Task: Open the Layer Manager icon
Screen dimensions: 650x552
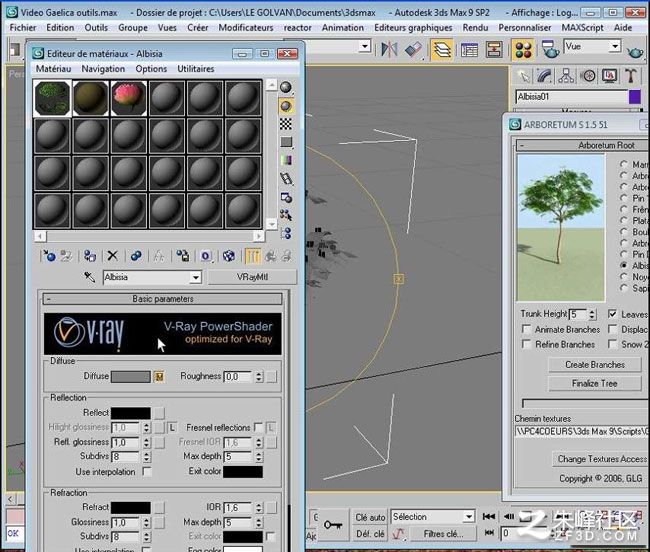Action: pyautogui.click(x=442, y=50)
